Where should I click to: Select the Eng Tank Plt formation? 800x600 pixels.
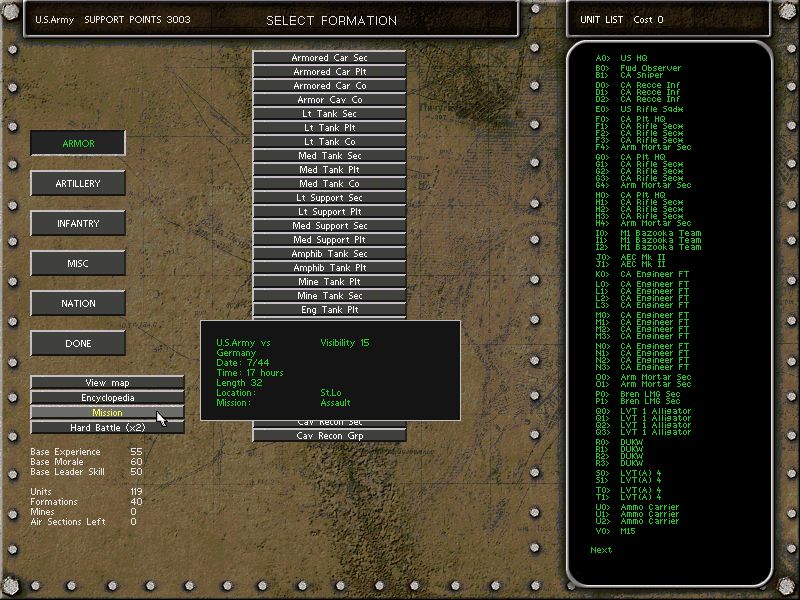point(332,310)
